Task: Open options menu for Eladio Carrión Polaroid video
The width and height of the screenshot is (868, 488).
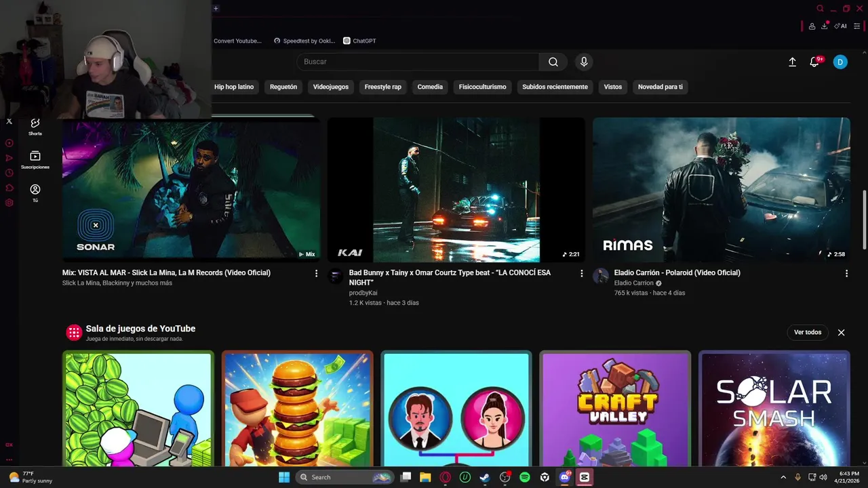Action: coord(846,273)
